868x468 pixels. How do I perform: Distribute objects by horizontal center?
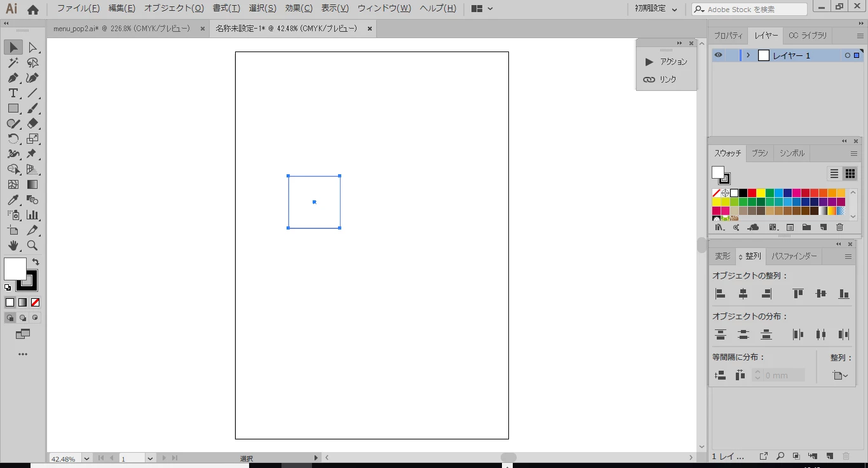coord(821,334)
